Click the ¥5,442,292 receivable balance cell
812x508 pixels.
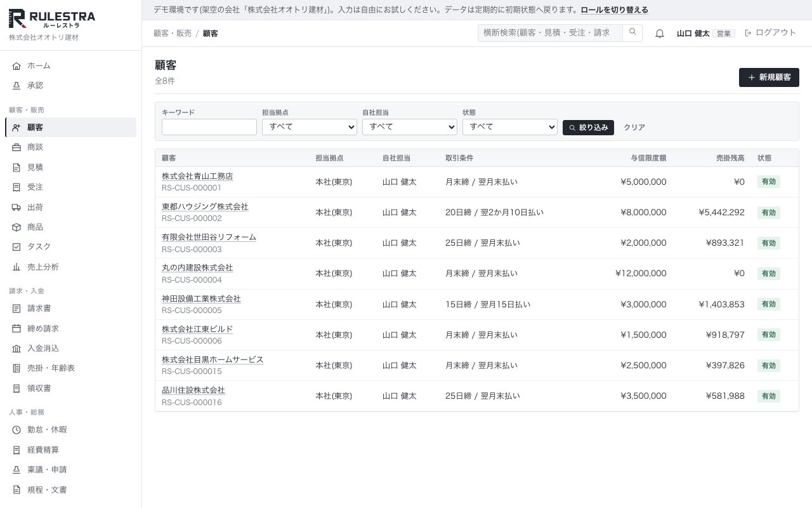[x=722, y=213]
